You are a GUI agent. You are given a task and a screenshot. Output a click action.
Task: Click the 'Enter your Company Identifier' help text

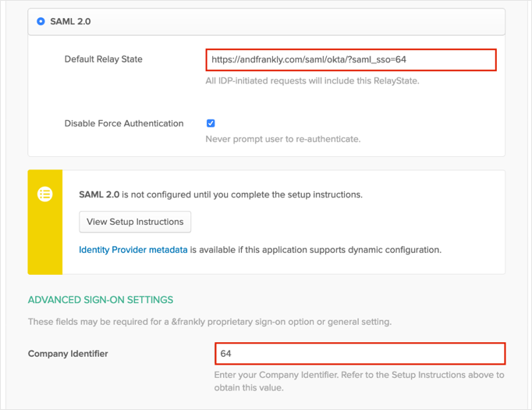point(358,375)
